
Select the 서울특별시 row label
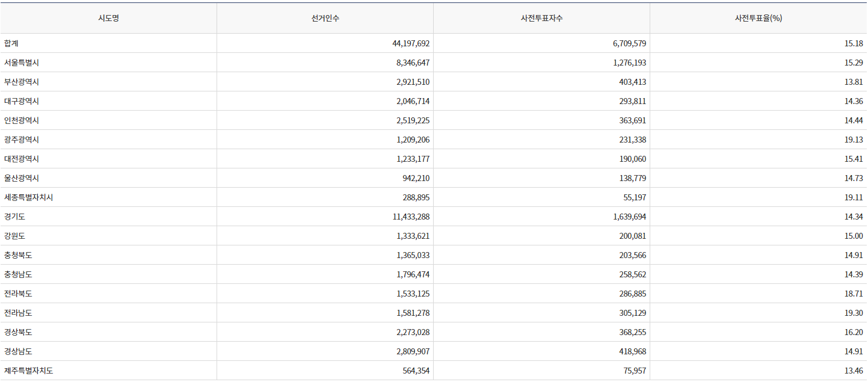(x=22, y=63)
